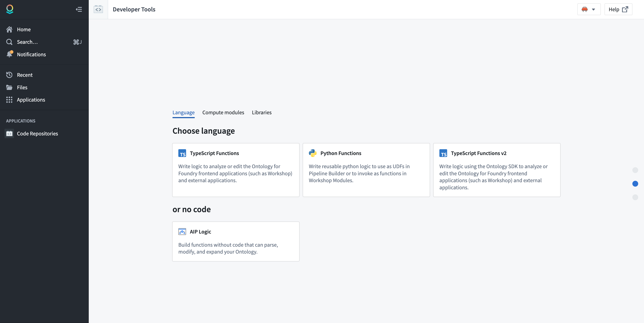Choose Python Functions as the language
This screenshot has width=644, height=323.
[x=366, y=170]
